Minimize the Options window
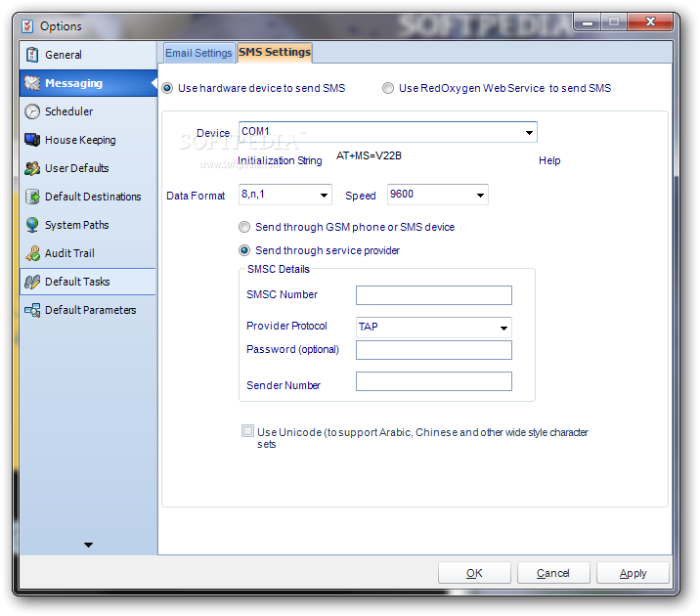Image resolution: width=700 pixels, height=616 pixels. pyautogui.click(x=588, y=22)
